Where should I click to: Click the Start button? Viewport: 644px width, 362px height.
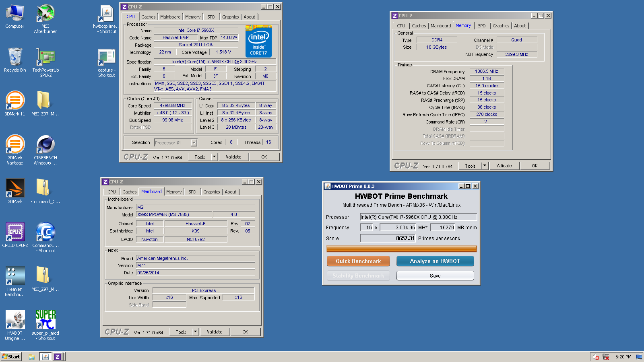[11, 357]
